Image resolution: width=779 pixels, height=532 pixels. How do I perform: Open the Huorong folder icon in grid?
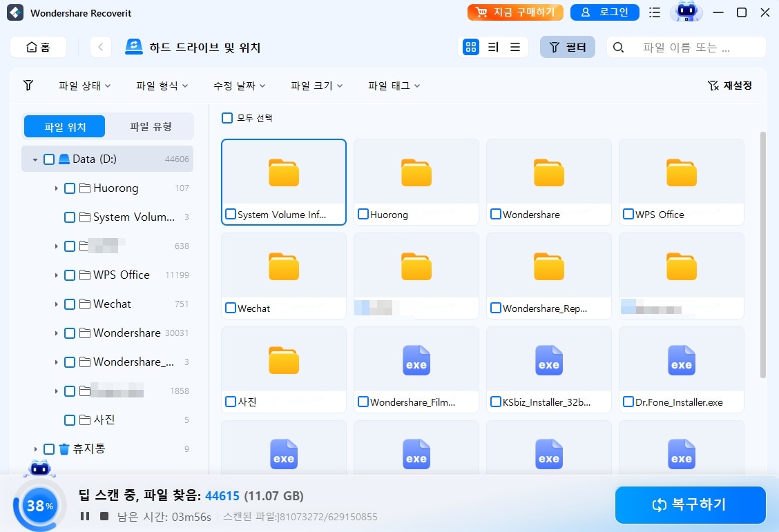pos(416,173)
